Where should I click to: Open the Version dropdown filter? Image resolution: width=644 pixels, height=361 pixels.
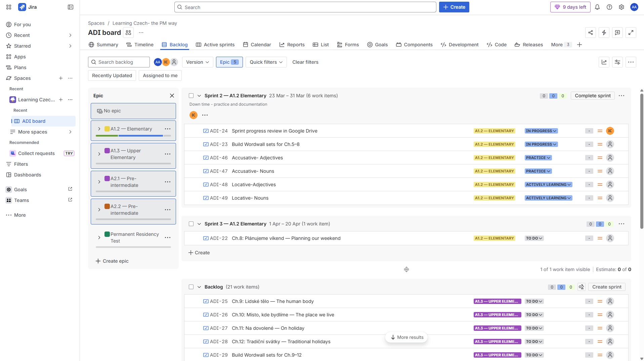pyautogui.click(x=198, y=62)
